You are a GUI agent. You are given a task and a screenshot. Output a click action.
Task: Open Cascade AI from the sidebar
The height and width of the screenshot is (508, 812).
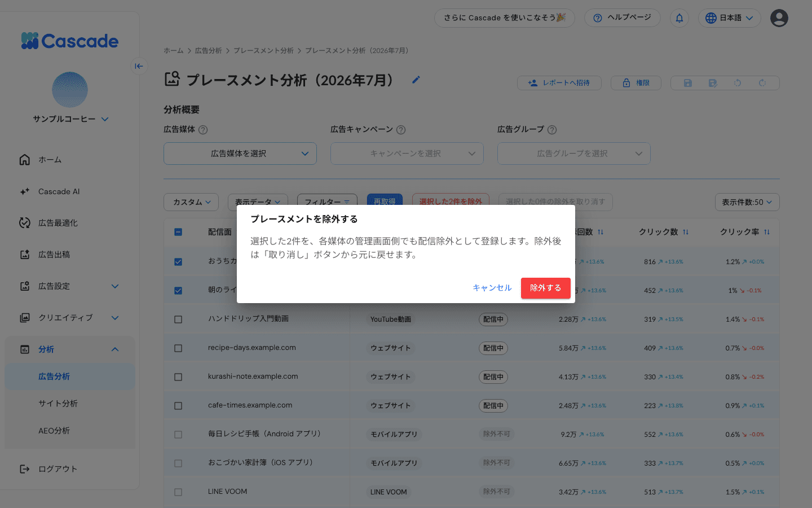click(70, 191)
